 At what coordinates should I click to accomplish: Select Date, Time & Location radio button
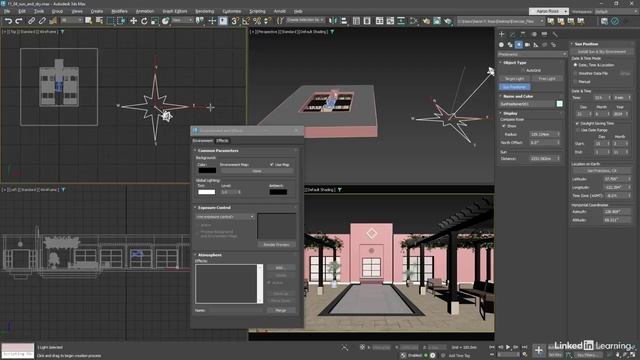pos(576,65)
